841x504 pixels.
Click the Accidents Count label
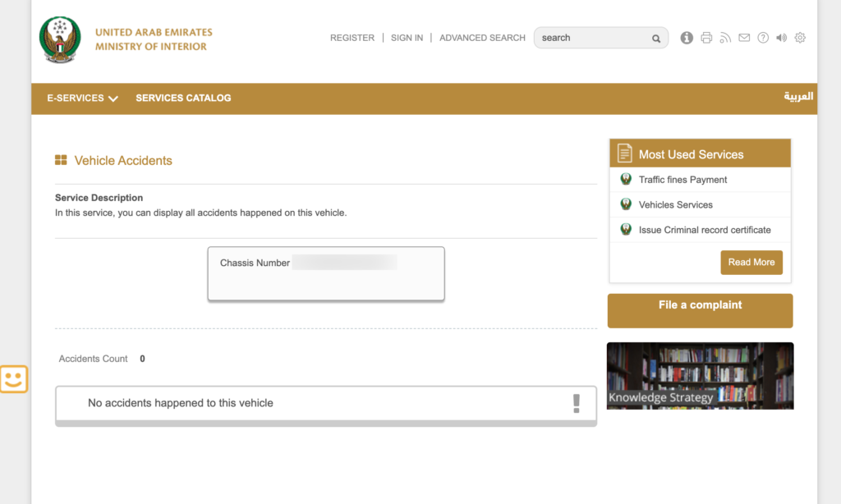[x=93, y=359]
